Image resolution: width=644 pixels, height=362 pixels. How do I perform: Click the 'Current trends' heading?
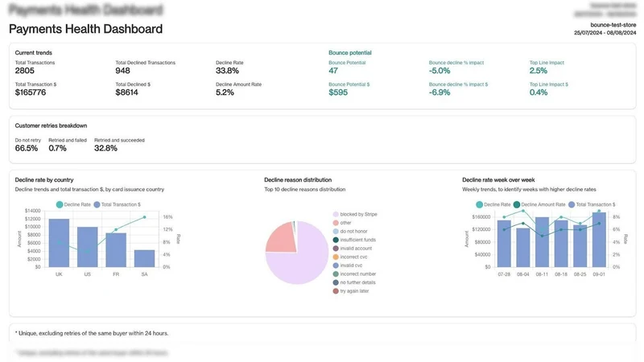(33, 52)
